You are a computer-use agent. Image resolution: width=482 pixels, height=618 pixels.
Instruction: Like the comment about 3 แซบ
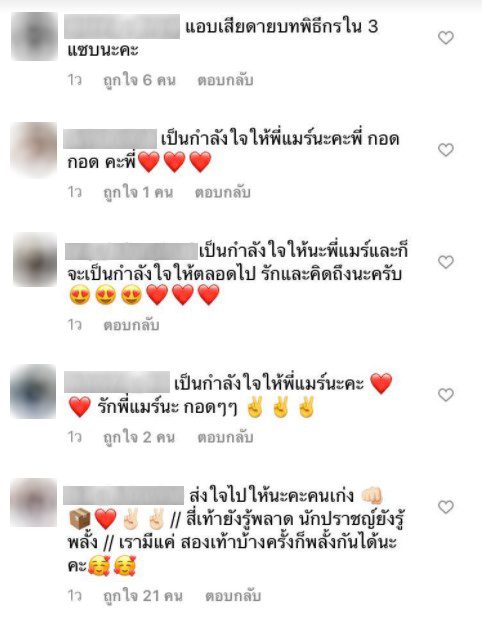(x=446, y=38)
